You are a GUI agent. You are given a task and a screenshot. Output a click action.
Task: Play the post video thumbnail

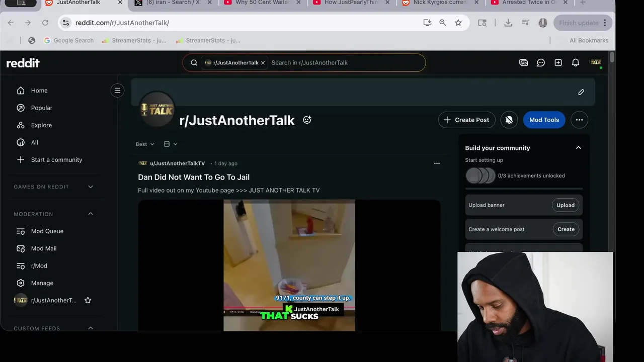click(289, 265)
